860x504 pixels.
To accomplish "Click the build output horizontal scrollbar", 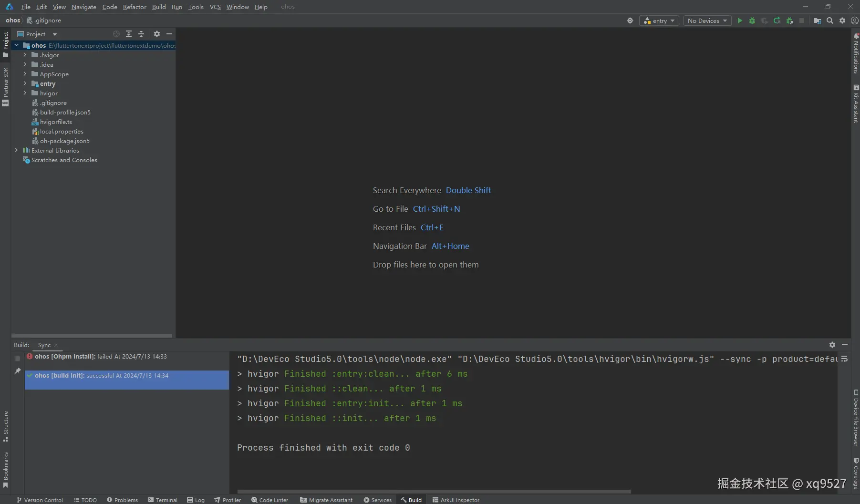I will click(x=434, y=491).
